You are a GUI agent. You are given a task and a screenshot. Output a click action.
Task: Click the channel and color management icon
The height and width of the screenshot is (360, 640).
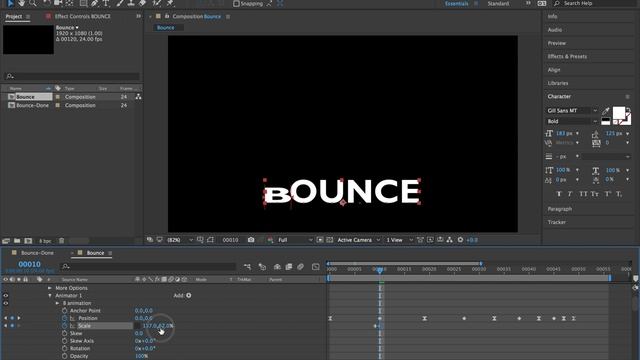pyautogui.click(x=270, y=240)
